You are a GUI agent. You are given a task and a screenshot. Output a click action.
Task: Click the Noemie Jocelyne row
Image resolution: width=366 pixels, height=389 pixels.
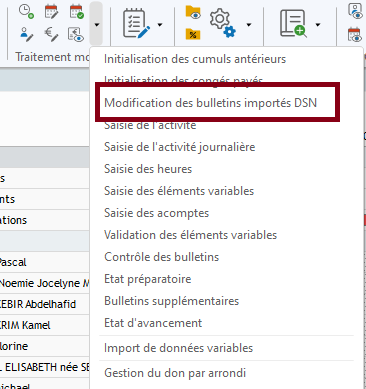[45, 283]
